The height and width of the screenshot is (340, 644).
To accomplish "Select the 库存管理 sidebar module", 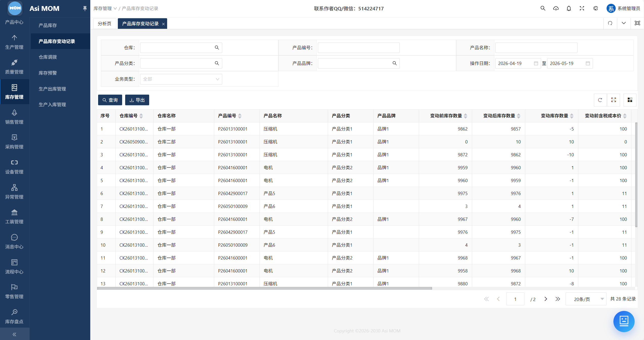I will click(14, 92).
